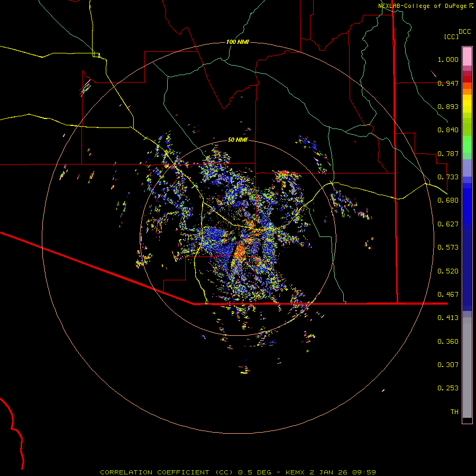Screen dimensions: 476x476
Task: Click the 0.840 legend value
Action: tap(448, 130)
